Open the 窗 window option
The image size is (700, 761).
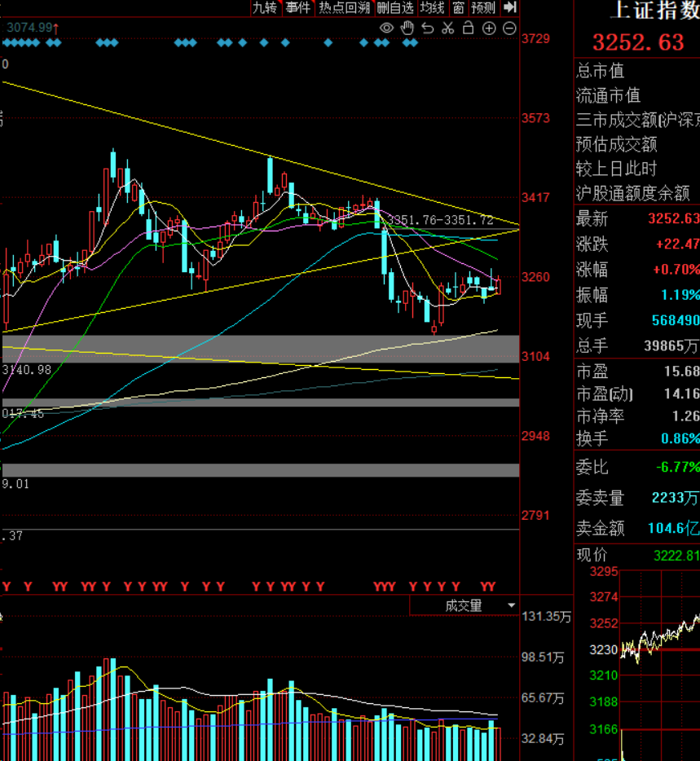click(x=458, y=7)
